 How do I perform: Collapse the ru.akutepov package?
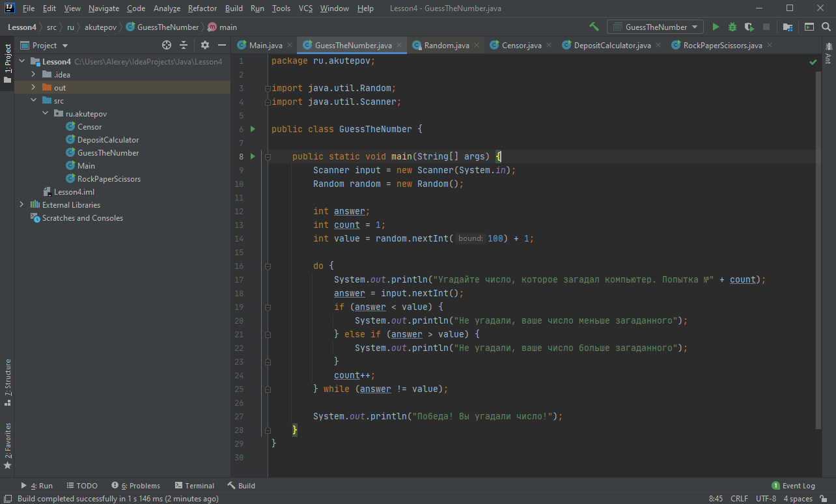45,113
